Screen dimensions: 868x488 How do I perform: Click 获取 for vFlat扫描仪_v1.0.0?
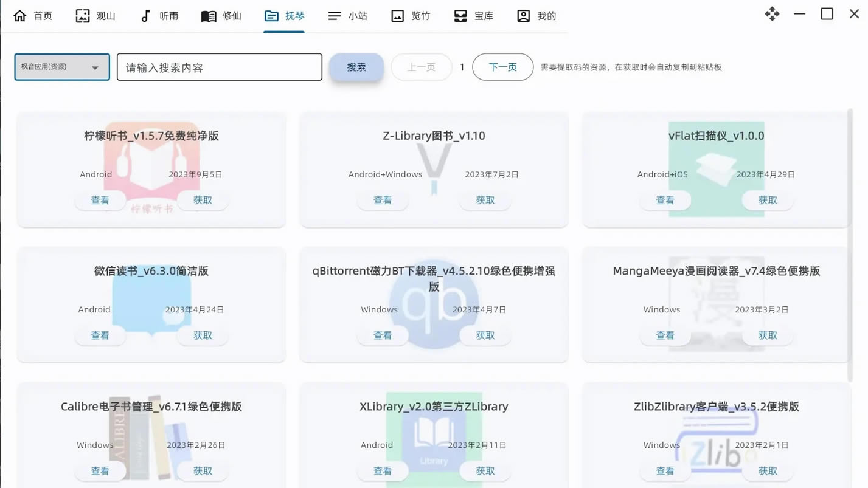click(x=768, y=200)
